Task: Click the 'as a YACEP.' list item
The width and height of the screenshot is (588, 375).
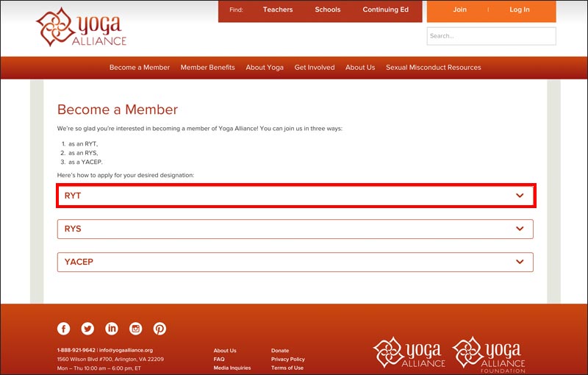Action: point(85,162)
